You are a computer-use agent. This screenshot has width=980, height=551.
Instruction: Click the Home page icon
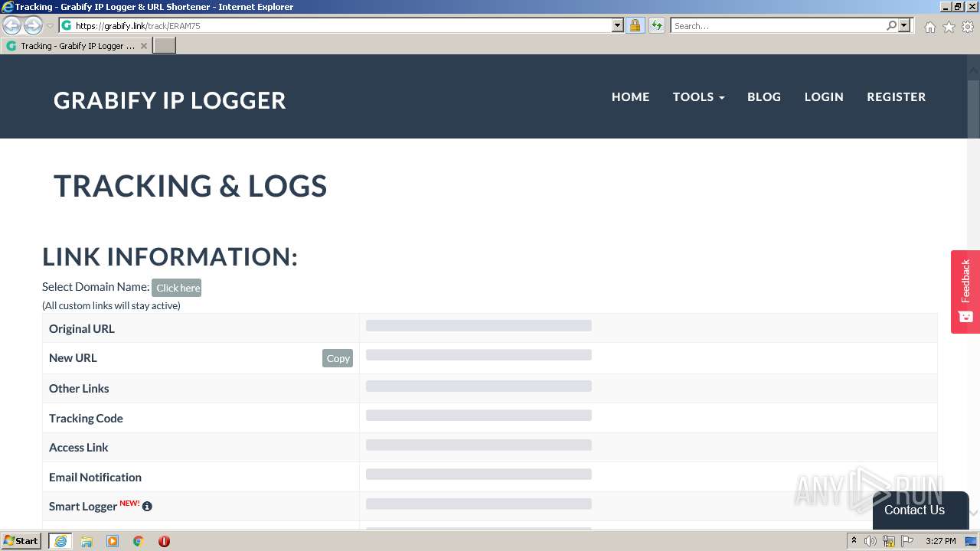[929, 27]
